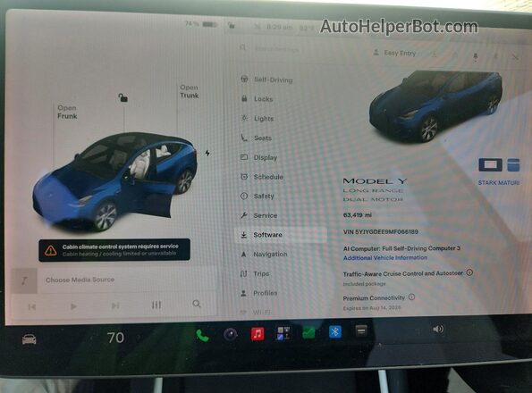
Task: Open the Schedule settings menu
Action: click(262, 177)
